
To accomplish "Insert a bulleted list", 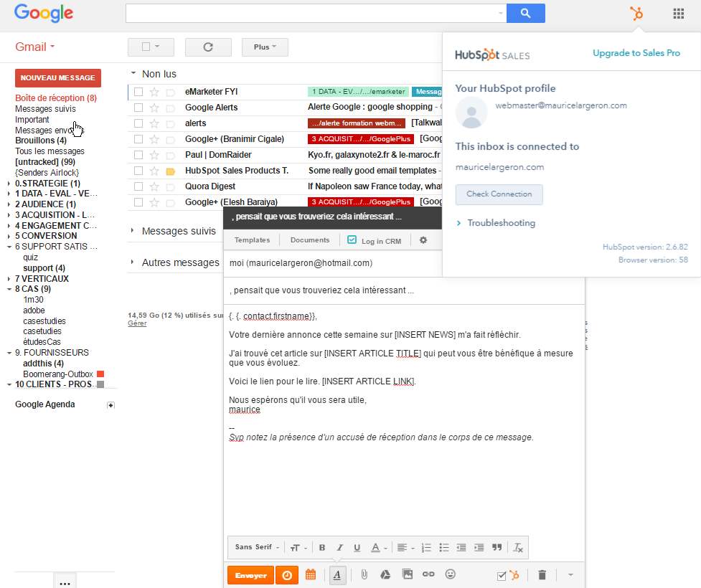I will (444, 548).
